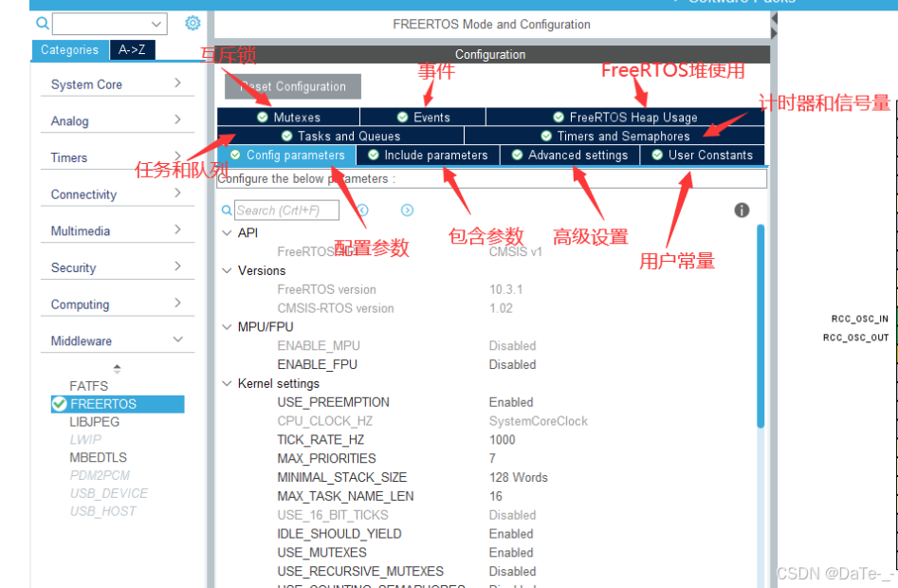Viewport: 898px width, 588px height.
Task: Click the TICK_RATE_HZ value 1000
Action: [x=503, y=440]
